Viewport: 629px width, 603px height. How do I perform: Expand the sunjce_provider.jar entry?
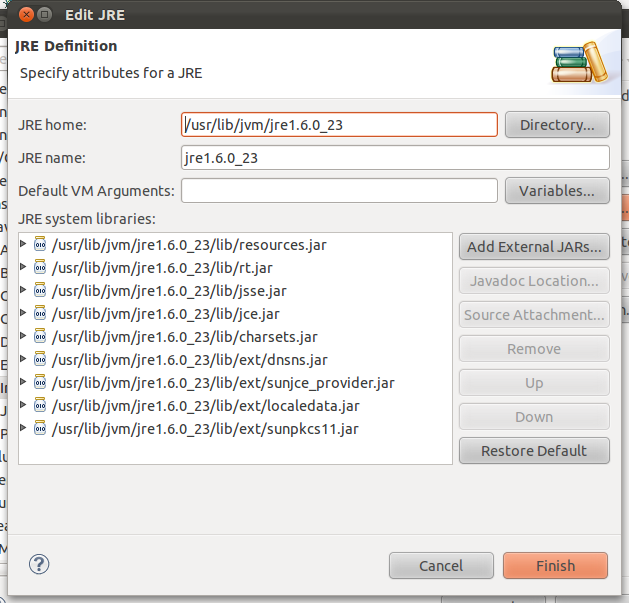tap(24, 382)
